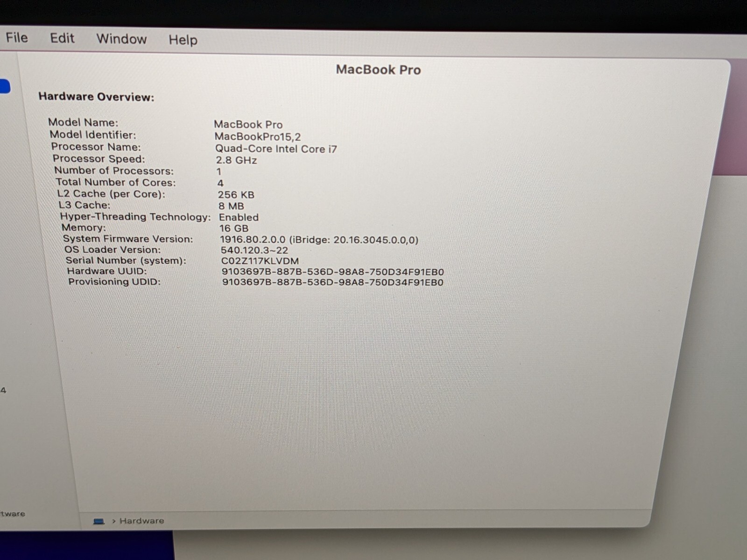Click the Processor Name label
The image size is (747, 560).
(96, 147)
